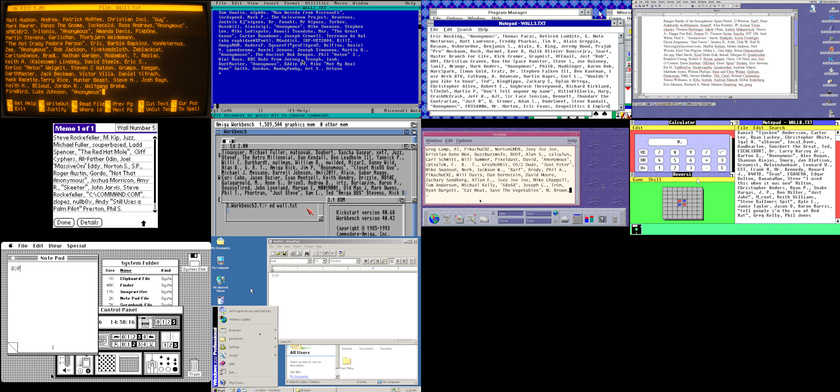Viewport: 840px width, 392px height.
Task: Click the Print icon in the WordPad toolbar
Action: [x=292, y=253]
